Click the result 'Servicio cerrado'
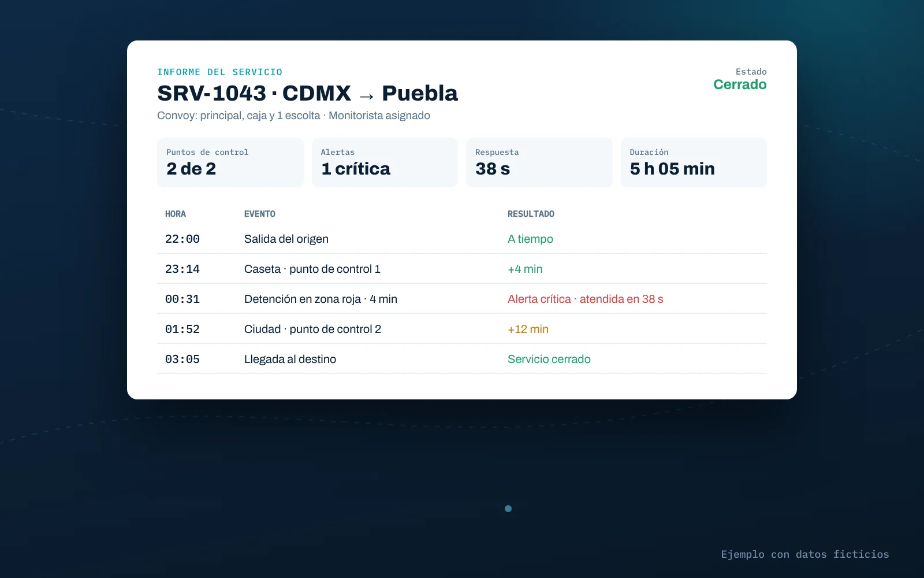 549,359
